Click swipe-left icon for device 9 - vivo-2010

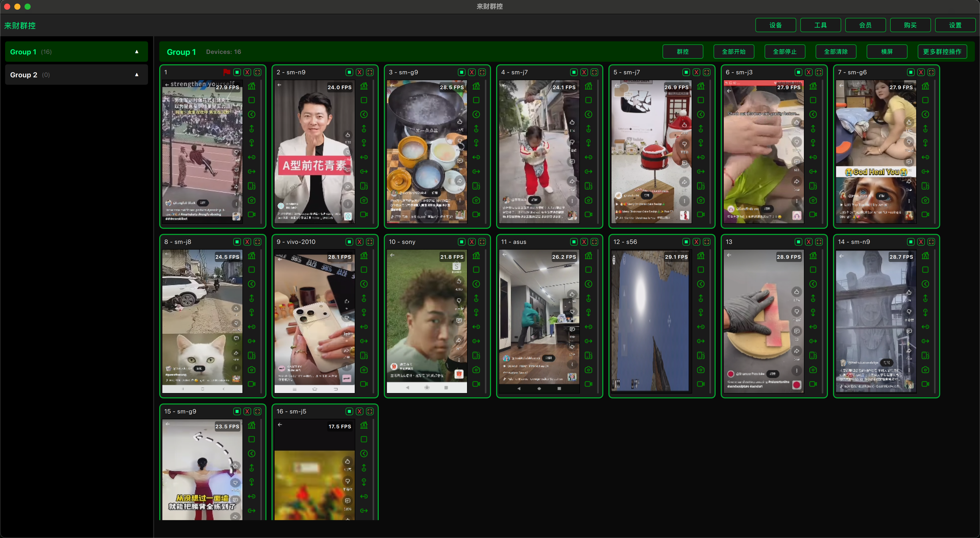pos(364,327)
